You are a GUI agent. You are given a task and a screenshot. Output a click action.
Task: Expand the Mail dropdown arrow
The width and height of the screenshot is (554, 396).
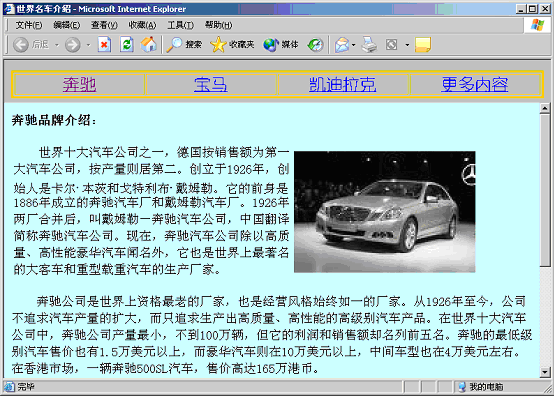pyautogui.click(x=353, y=45)
